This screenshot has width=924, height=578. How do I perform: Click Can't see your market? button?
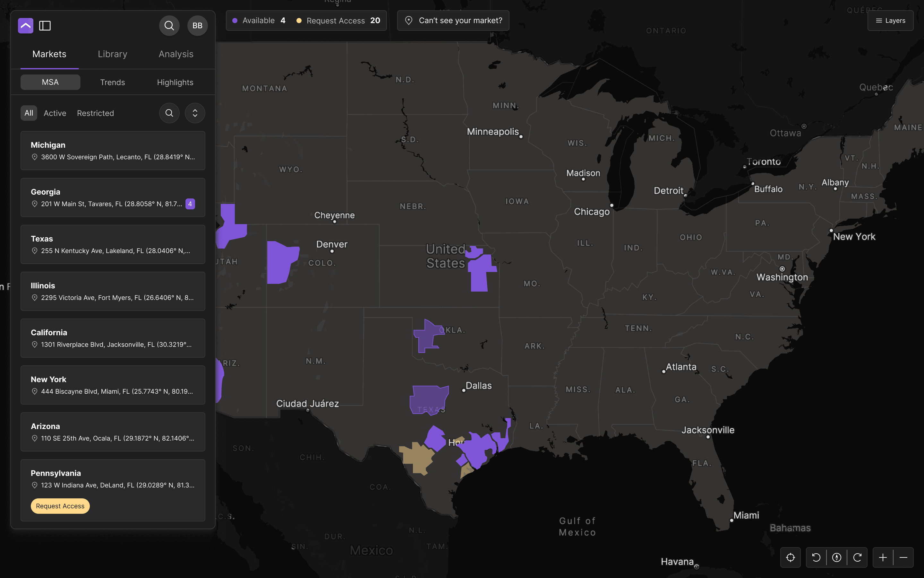[x=453, y=21]
